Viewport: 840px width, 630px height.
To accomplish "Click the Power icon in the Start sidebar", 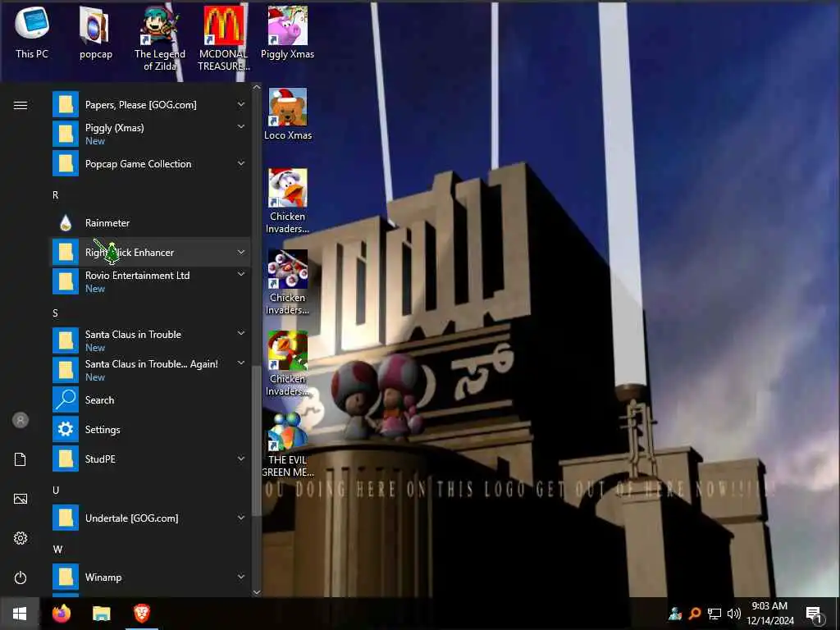I will pos(21,577).
